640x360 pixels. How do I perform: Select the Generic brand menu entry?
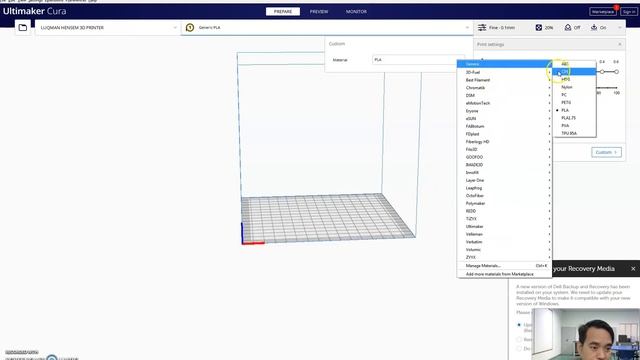pos(504,64)
